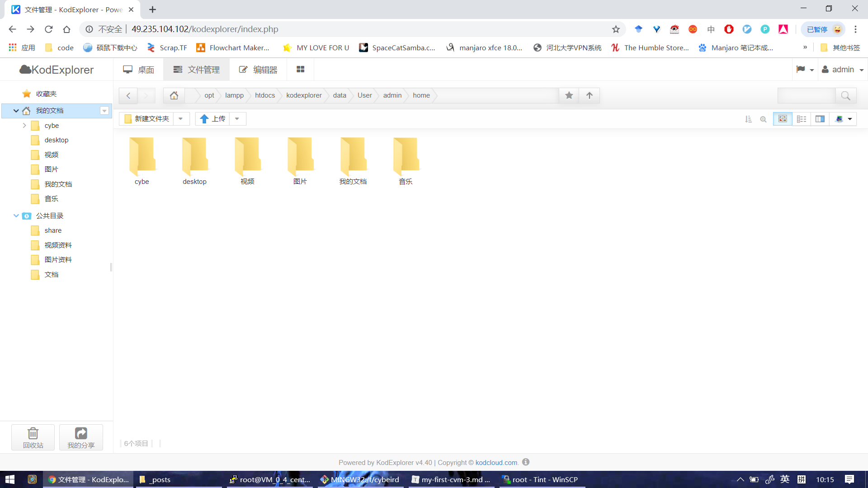Open the kodcloud.com link
Image resolution: width=868 pixels, height=488 pixels.
coord(496,463)
